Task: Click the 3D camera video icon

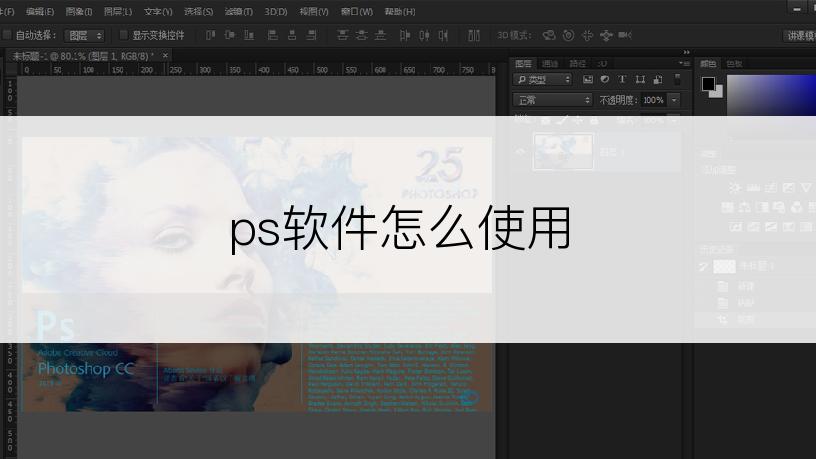Action: click(625, 35)
